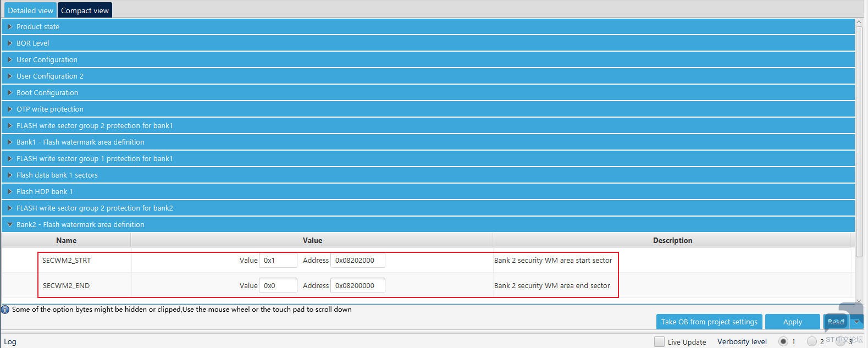868x348 pixels.
Task: Click the Read button
Action: click(x=836, y=322)
